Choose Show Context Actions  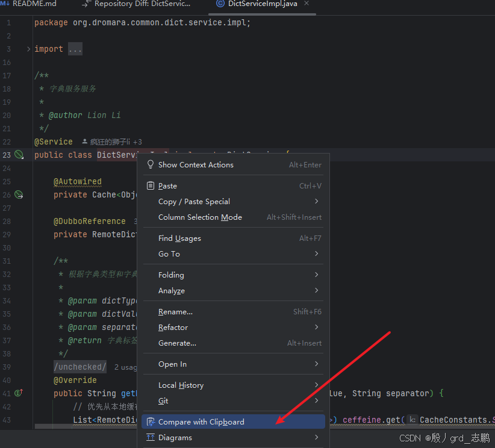[x=233, y=165]
